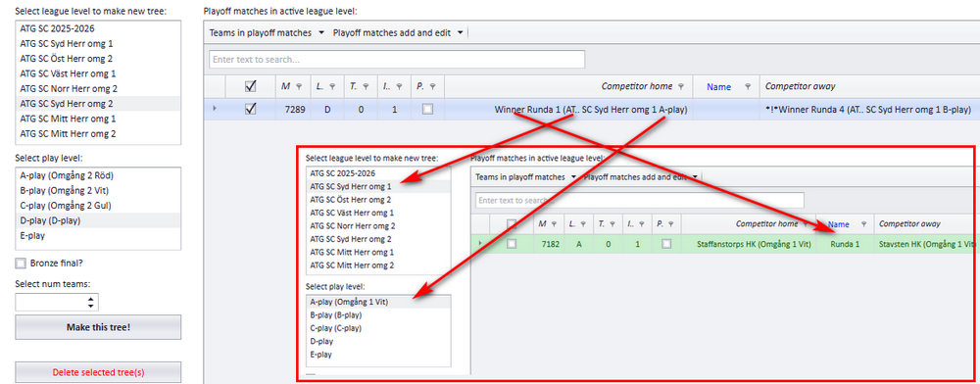
Task: Select ATG SC Väst Herr omg 1 in main list
Action: [98, 73]
